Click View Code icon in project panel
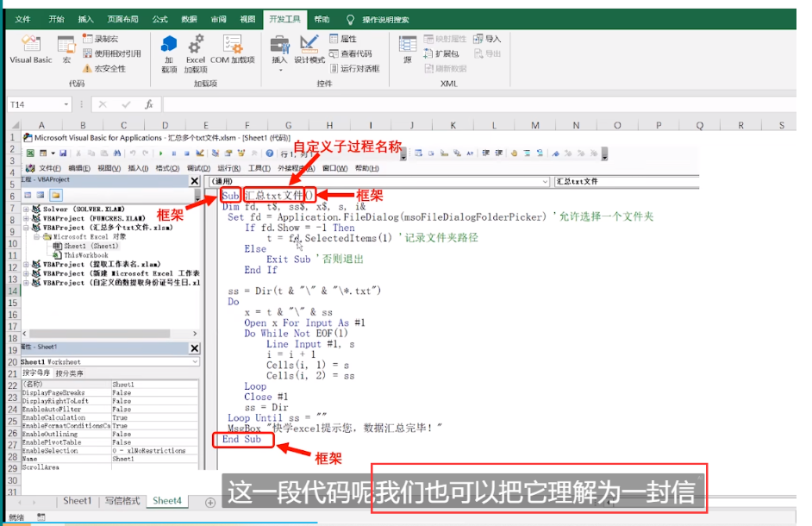The image size is (812, 526). pos(28,196)
